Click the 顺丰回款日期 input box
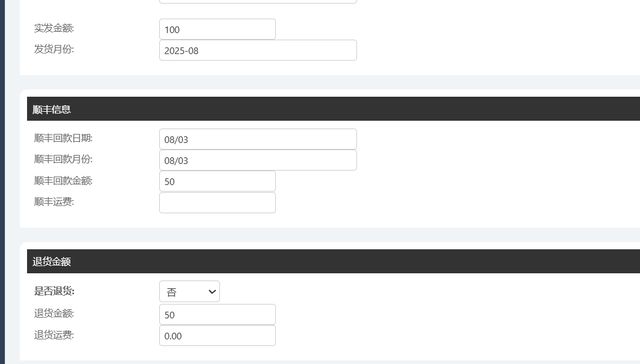Screen dimensions: 640x364 click(258, 139)
